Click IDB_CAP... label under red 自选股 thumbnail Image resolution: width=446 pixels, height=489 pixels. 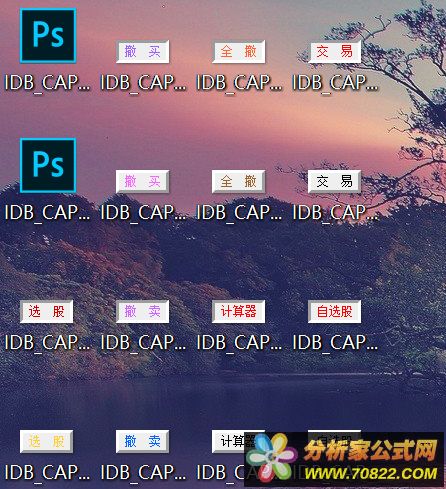click(335, 343)
